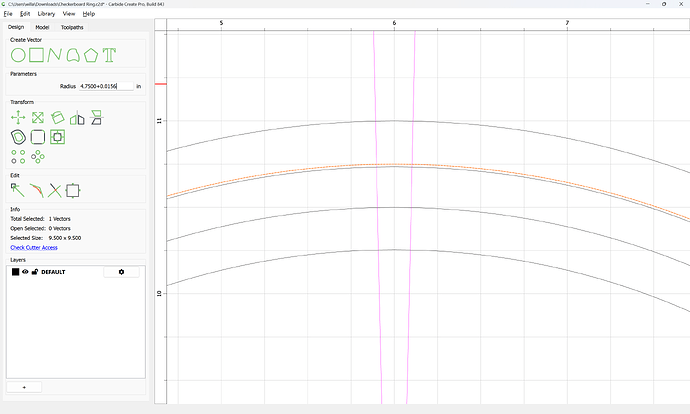Viewport: 690px width, 414px height.
Task: Select the Regular Polygon tool
Action: [91, 55]
